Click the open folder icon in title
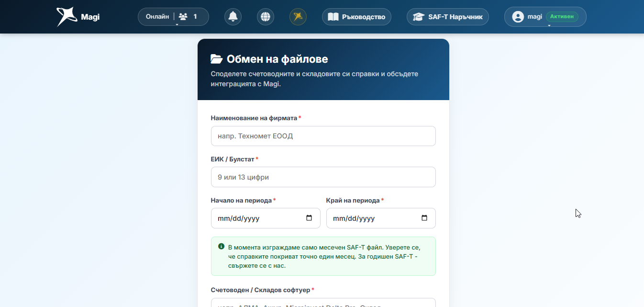 coord(217,59)
